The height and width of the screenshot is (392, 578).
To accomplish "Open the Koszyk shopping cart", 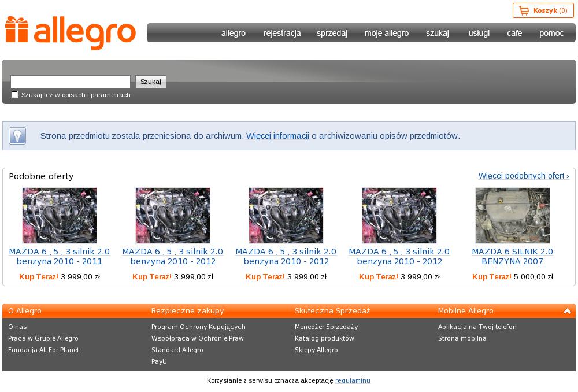I will [543, 10].
